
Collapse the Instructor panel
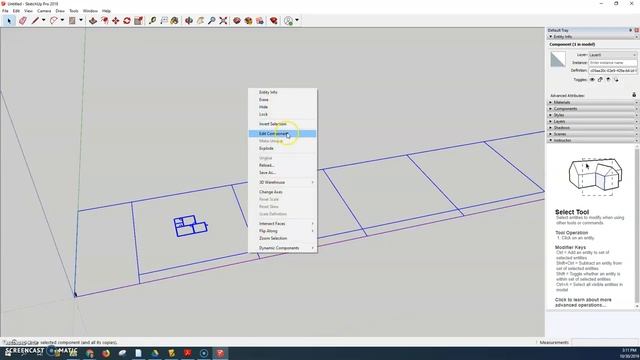click(x=551, y=140)
